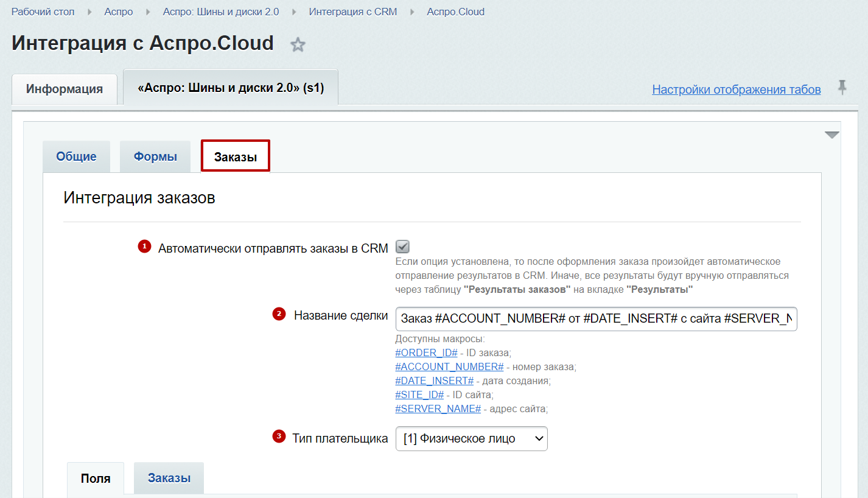Open the Общие tab

77,156
